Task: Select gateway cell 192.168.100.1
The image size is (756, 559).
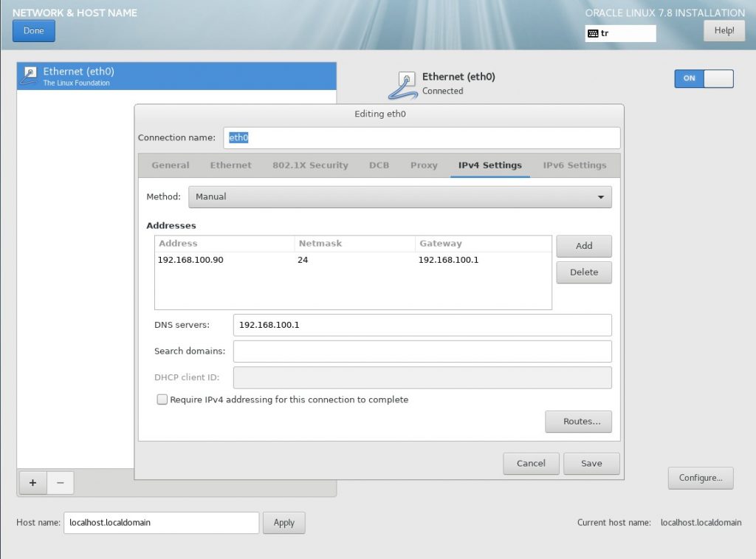Action: (448, 260)
